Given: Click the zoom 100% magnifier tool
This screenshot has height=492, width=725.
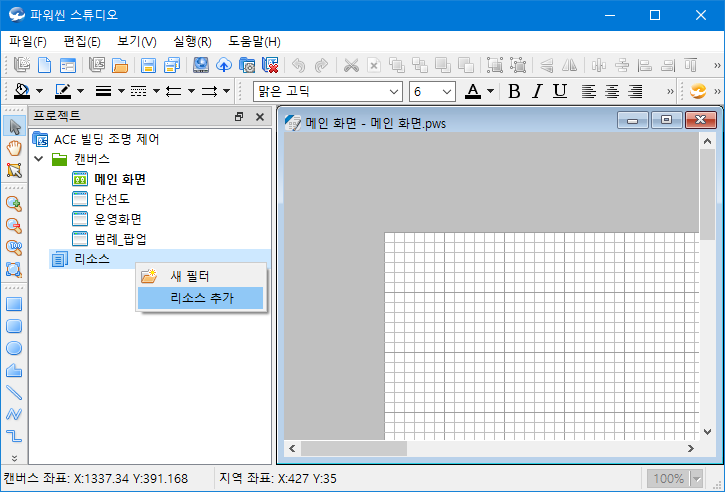Looking at the screenshot, I should [14, 248].
